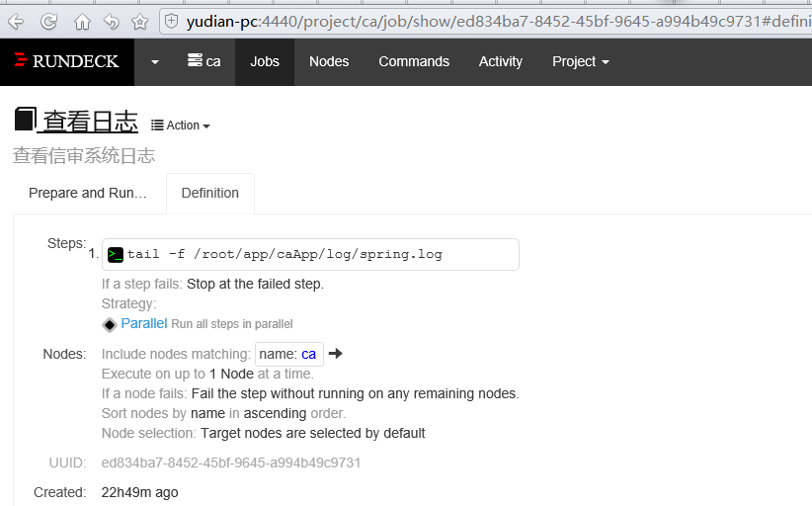Bookmark this page with the star icon
The image size is (812, 506).
point(139,21)
